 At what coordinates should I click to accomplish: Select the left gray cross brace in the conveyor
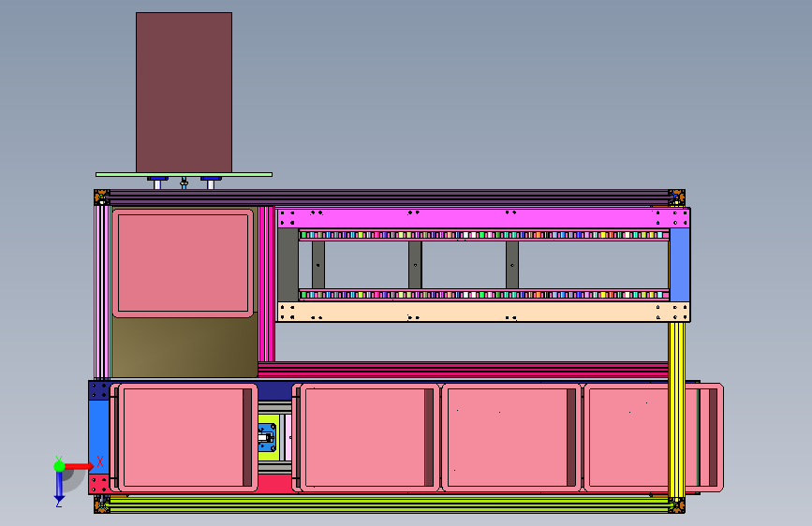pos(318,265)
